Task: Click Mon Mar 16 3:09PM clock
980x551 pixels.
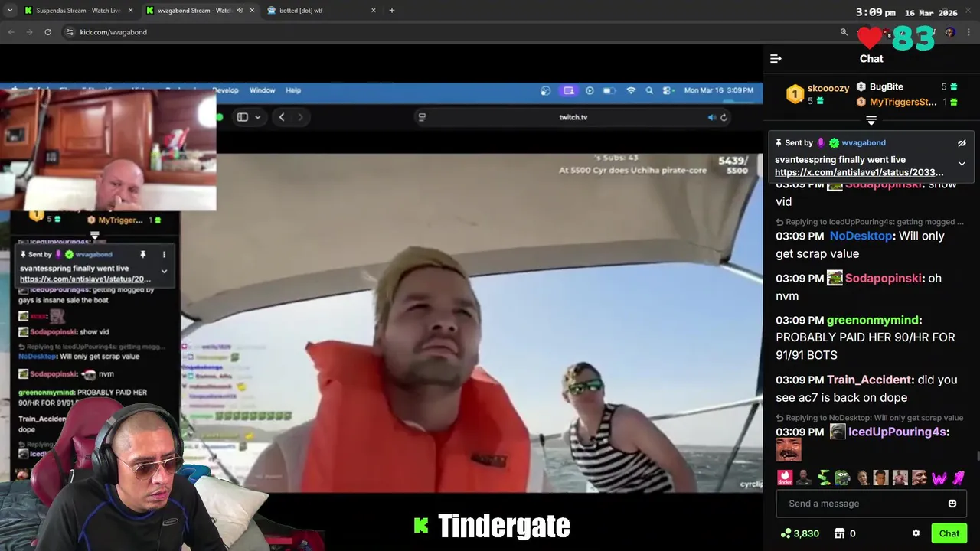Action: pyautogui.click(x=718, y=90)
